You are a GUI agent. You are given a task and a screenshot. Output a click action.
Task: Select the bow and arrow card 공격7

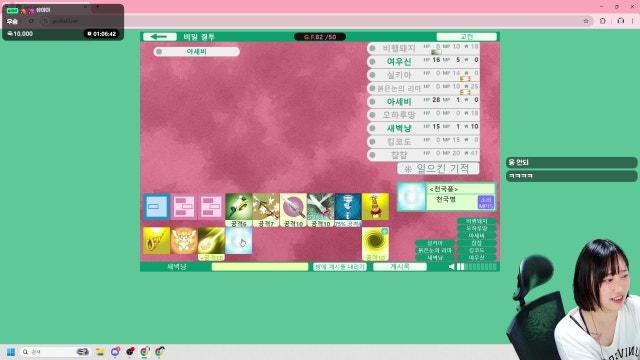click(x=266, y=210)
